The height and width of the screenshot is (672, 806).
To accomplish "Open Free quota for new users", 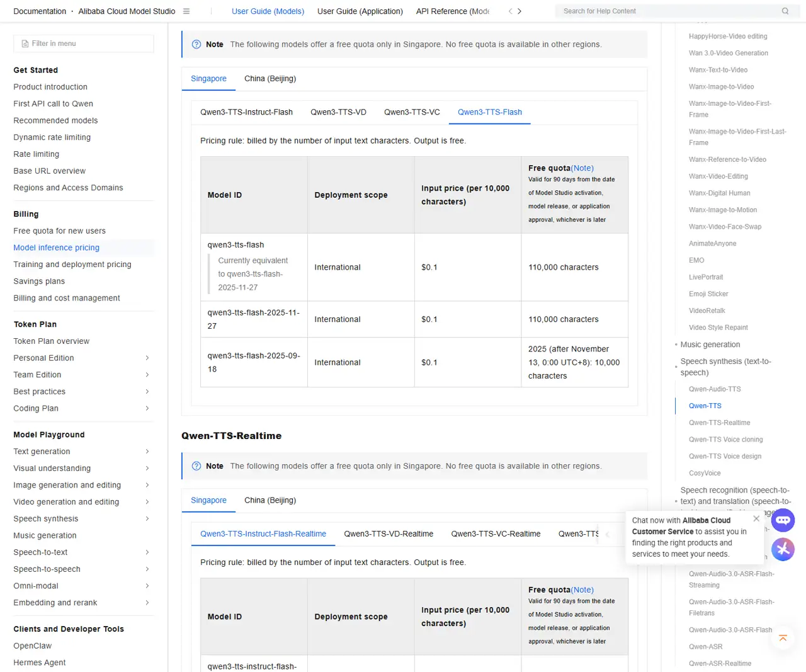I will click(59, 231).
